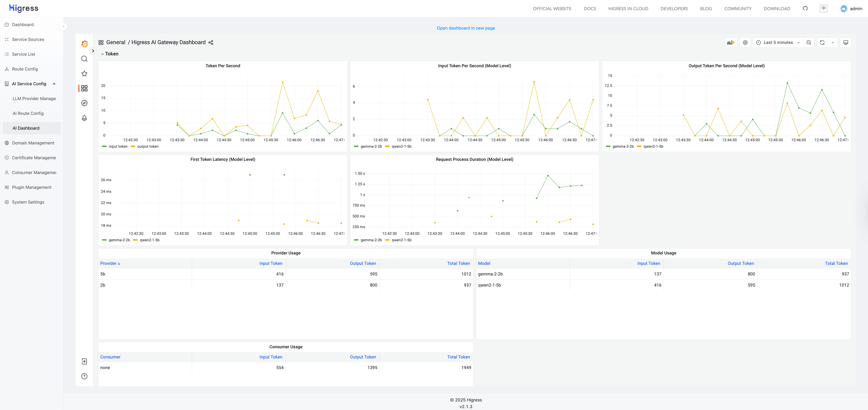This screenshot has width=868, height=410.
Task: Toggle input token series in legend
Action: (x=118, y=147)
